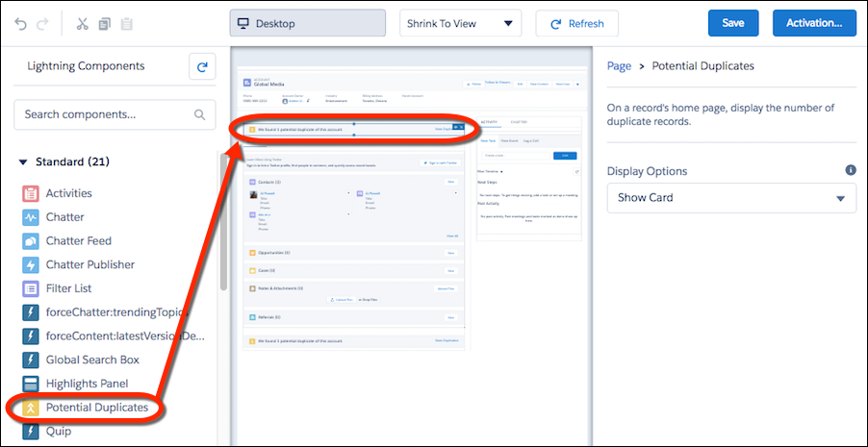Viewport: 868px width, 447px height.
Task: Open the Activation settings
Action: 814,24
